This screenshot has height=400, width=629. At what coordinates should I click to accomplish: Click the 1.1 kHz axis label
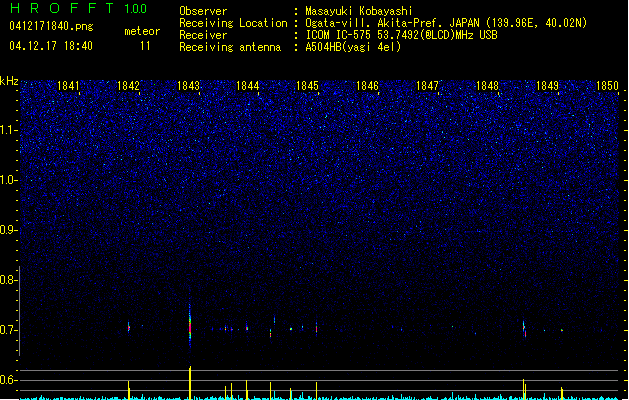pyautogui.click(x=8, y=130)
